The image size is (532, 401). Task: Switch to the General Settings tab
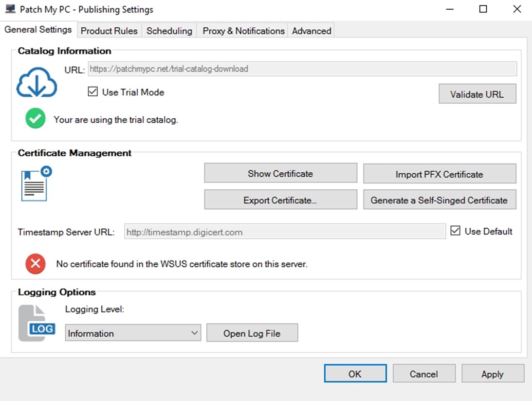click(38, 30)
